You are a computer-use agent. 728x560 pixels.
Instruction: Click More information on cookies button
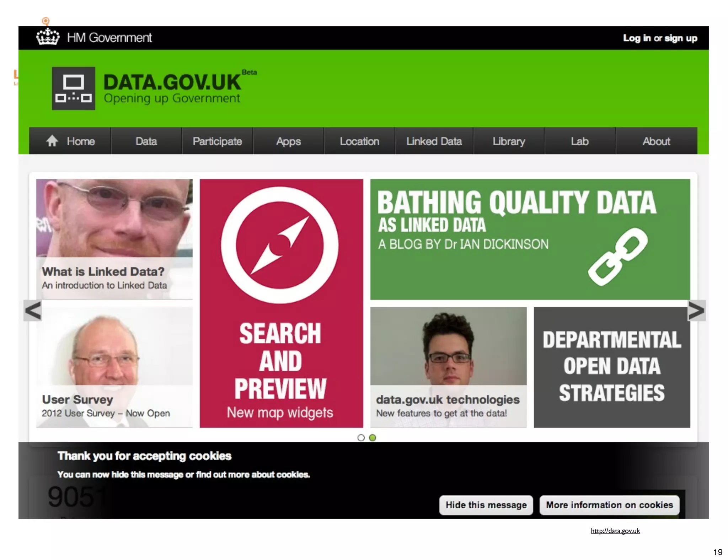[x=609, y=505]
